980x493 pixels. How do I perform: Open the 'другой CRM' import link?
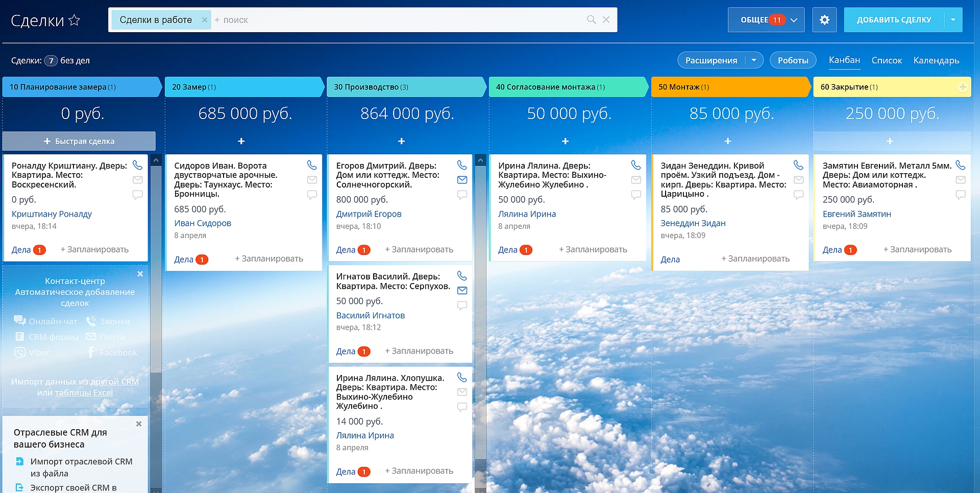click(114, 382)
